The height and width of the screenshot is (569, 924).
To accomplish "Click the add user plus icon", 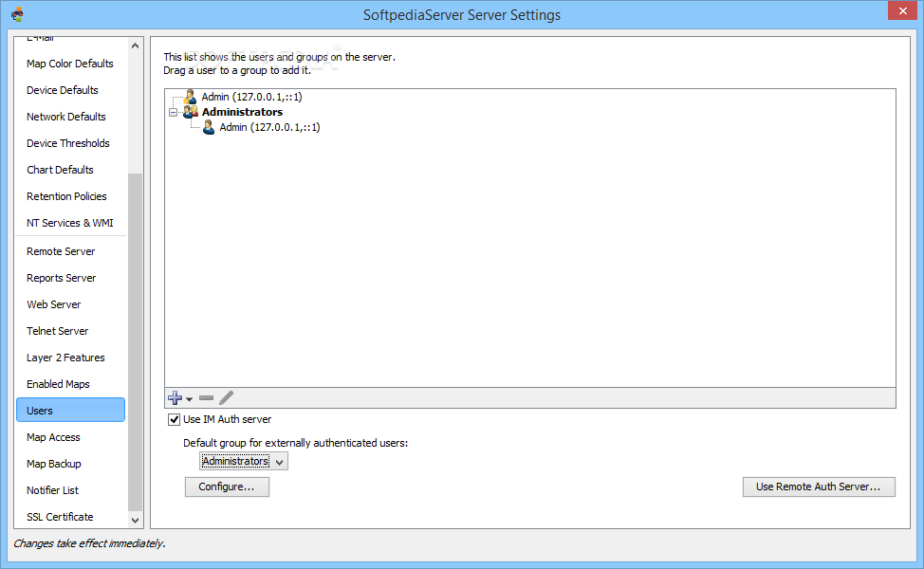I will [x=175, y=398].
